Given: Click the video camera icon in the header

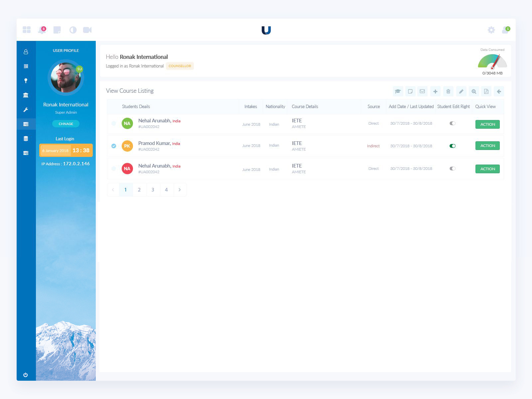Looking at the screenshot, I should [87, 30].
